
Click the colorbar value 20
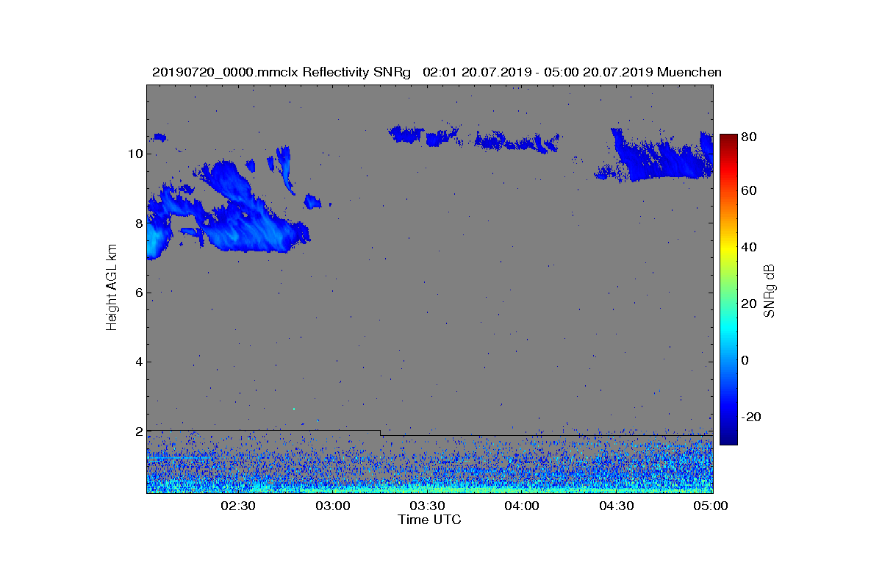click(750, 304)
